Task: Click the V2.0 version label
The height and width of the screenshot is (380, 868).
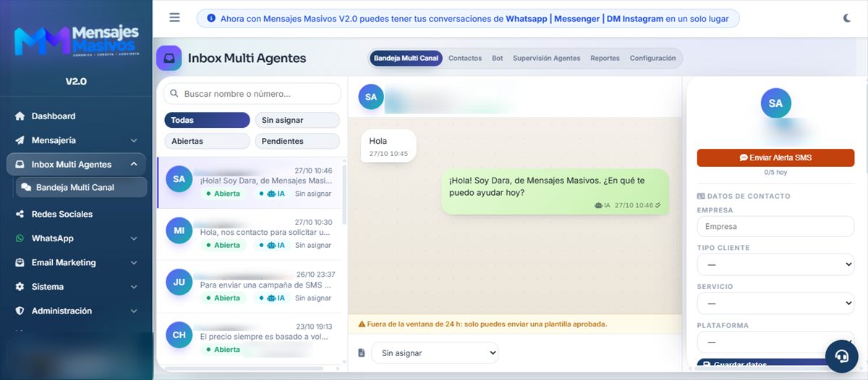Action: pyautogui.click(x=76, y=82)
